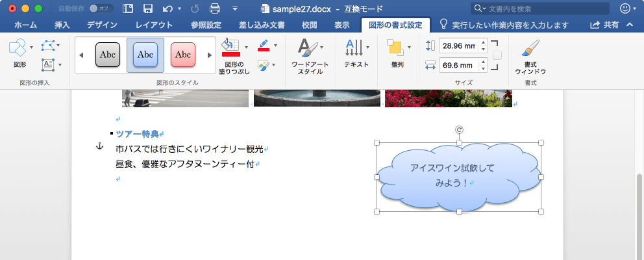Expand the Text (テキスト) dropdown arrow

tap(367, 47)
